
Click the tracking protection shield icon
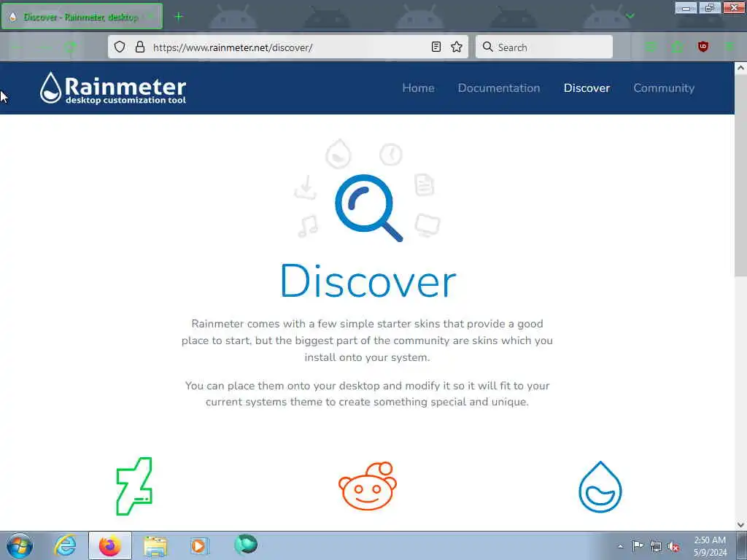[x=120, y=47]
